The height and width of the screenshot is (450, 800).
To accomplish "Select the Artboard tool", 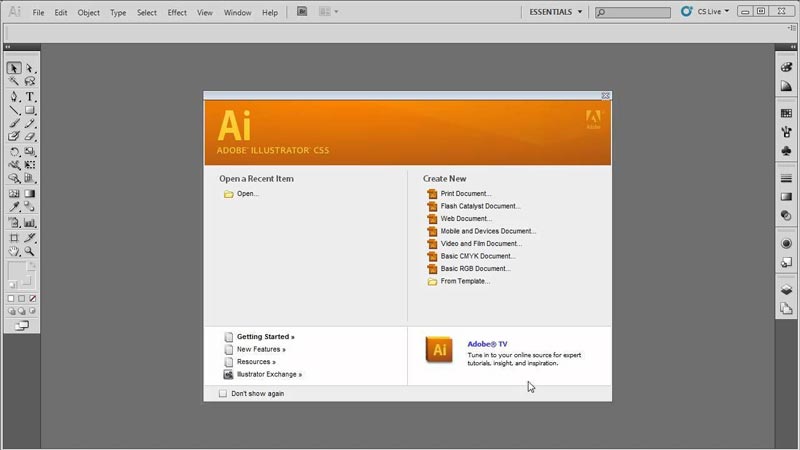I will coord(14,238).
